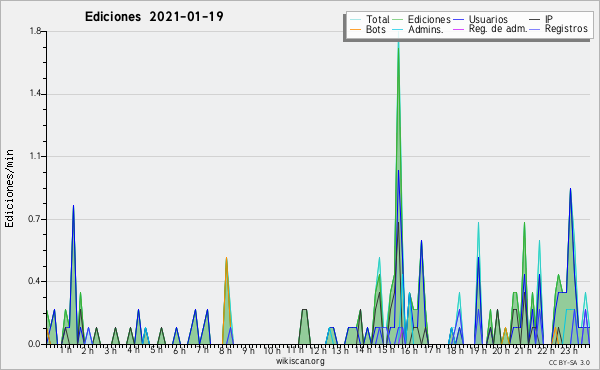Viewport: 600px width, 370px height.
Task: Click the 1.8 y-axis value
Action: tap(35, 31)
